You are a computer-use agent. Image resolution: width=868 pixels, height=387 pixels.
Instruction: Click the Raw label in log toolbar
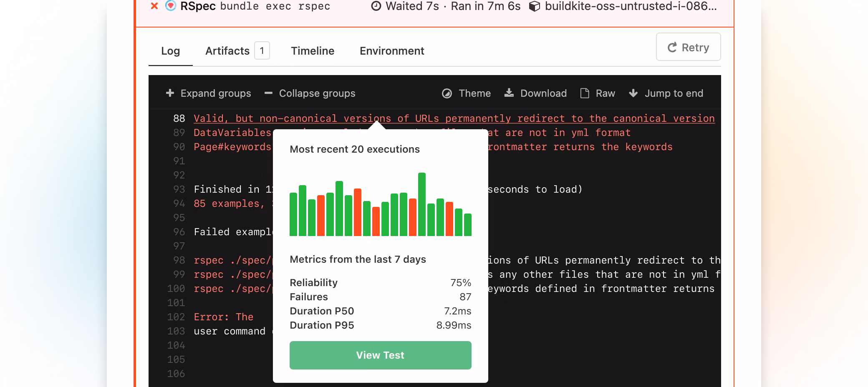pyautogui.click(x=606, y=93)
